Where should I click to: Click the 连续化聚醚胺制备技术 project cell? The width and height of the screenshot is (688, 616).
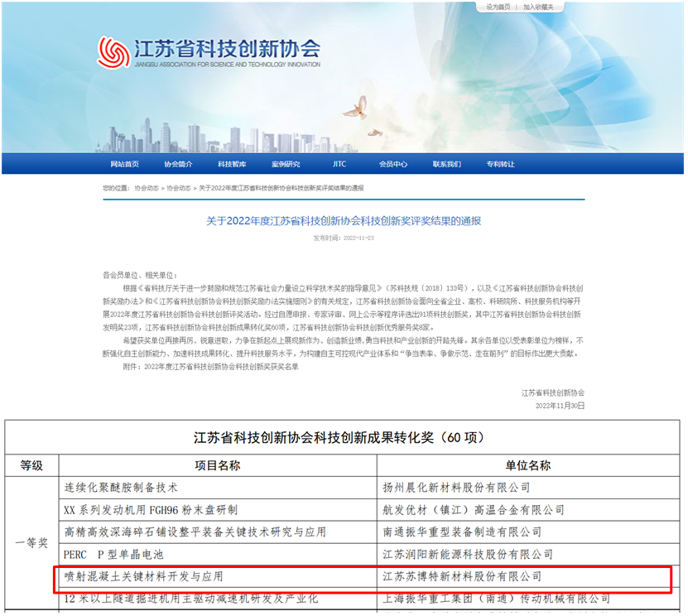218,488
